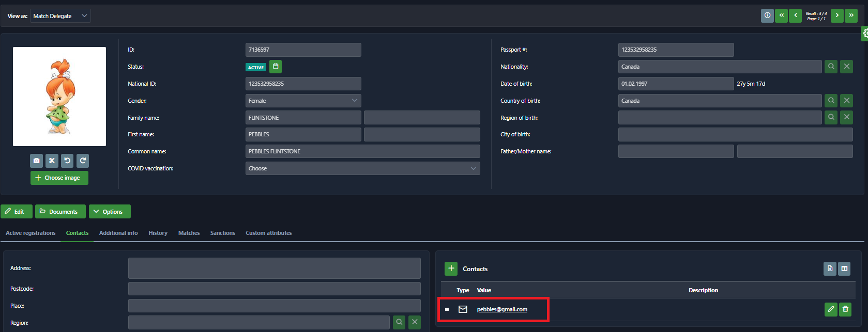The height and width of the screenshot is (332, 868).
Task: Export the contacts table to Excel
Action: point(830,268)
